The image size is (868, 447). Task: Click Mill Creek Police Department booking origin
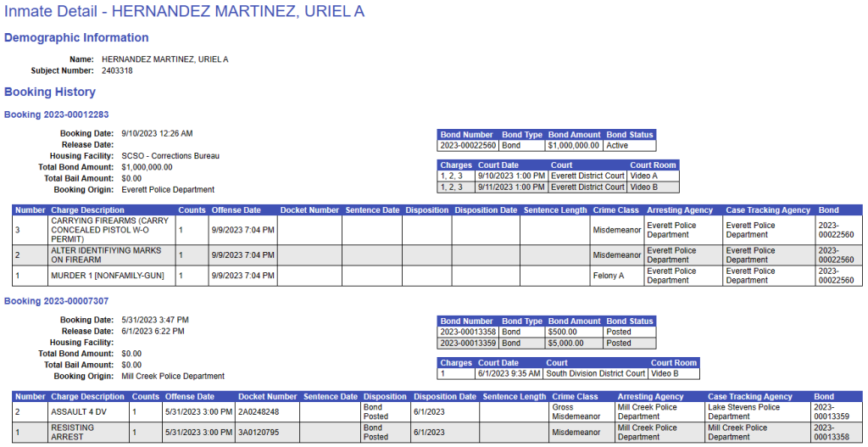pyautogui.click(x=173, y=376)
